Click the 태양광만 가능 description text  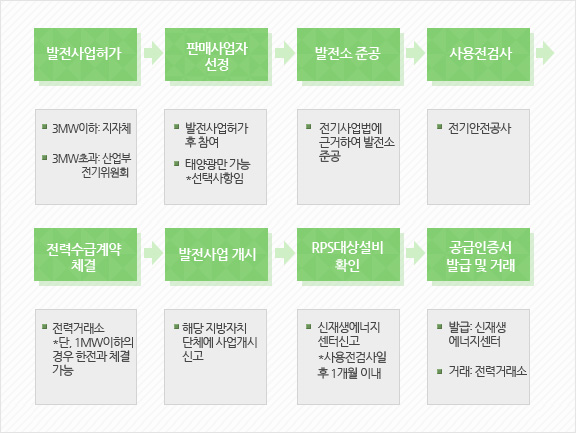pyautogui.click(x=217, y=164)
